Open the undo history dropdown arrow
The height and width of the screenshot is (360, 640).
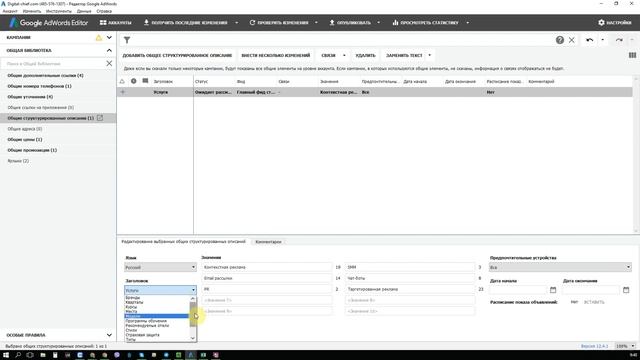[602, 40]
